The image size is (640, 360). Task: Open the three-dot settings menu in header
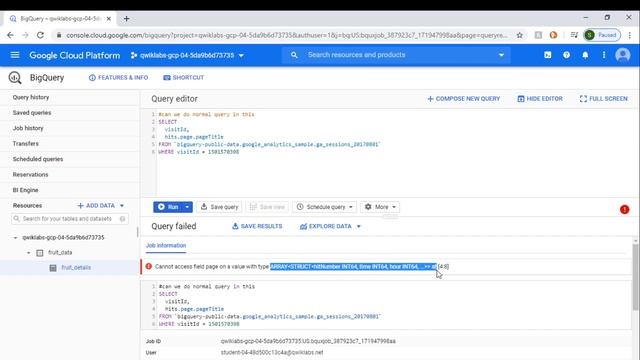(604, 55)
